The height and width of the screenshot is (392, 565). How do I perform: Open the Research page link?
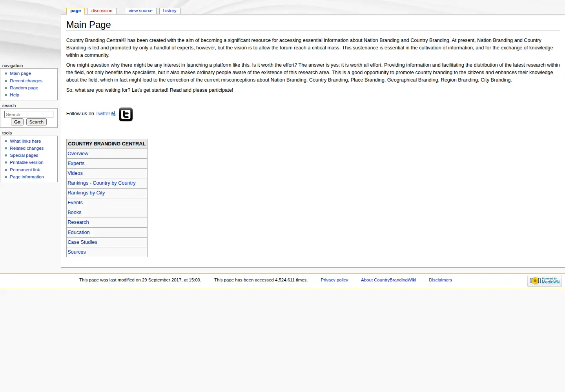point(78,222)
